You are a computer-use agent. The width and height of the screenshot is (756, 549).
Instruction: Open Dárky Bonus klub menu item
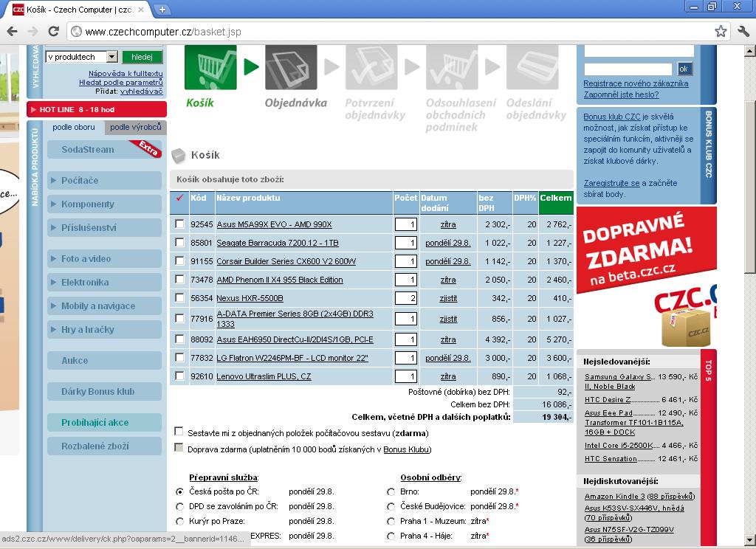pyautogui.click(x=105, y=391)
